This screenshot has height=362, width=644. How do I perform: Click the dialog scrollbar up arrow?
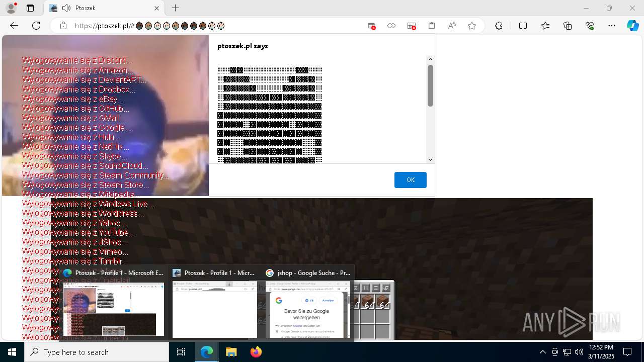tap(430, 59)
